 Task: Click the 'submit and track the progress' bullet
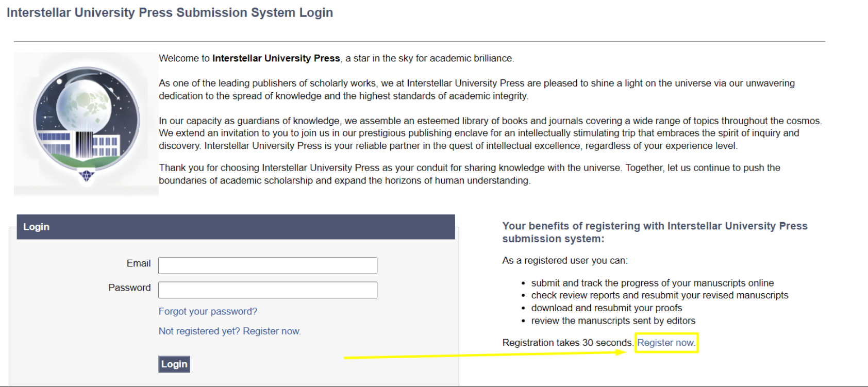coord(652,283)
